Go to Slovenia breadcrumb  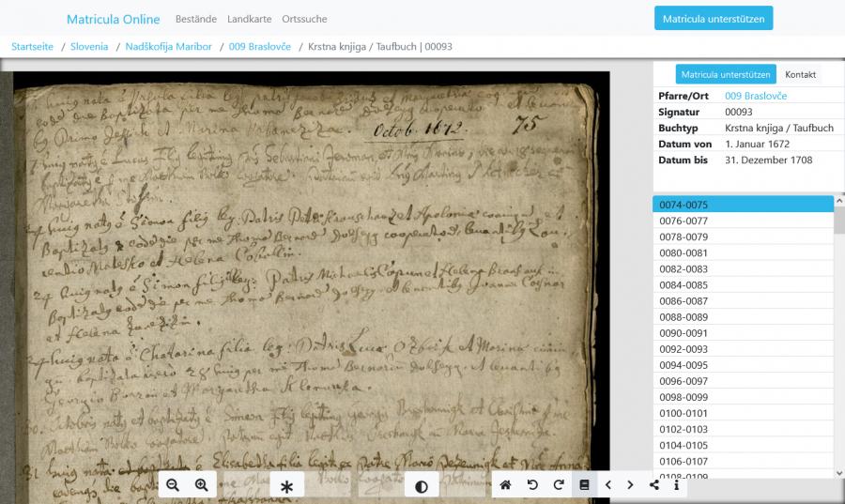pyautogui.click(x=89, y=46)
